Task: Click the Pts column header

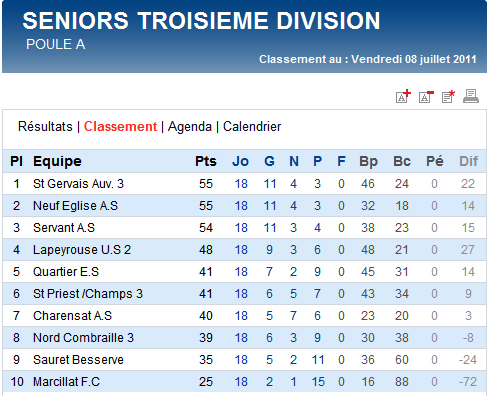Action: [x=206, y=161]
